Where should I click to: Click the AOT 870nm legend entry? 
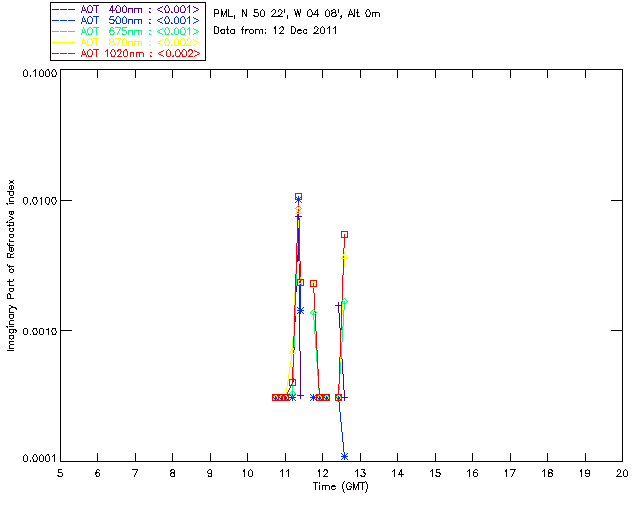point(127,42)
